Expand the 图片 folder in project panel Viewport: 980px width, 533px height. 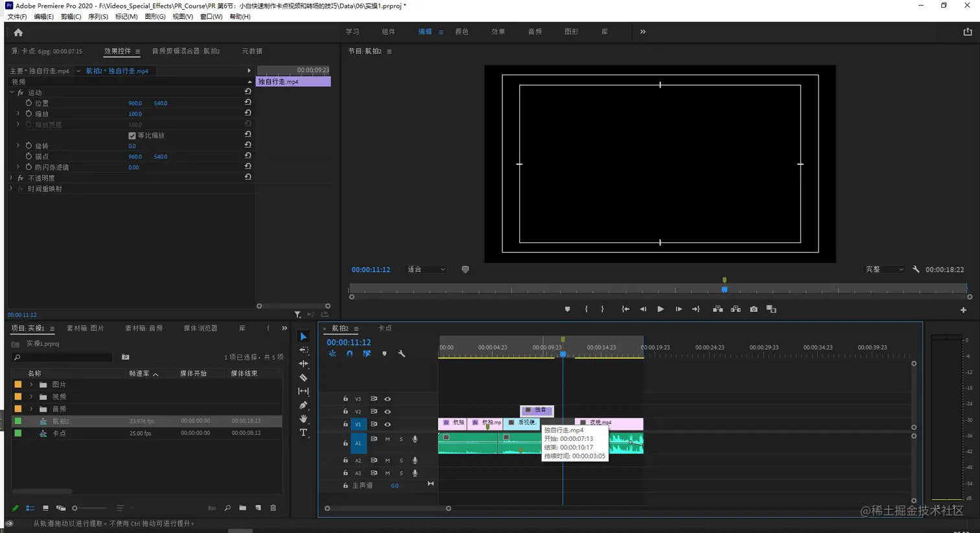(31, 385)
